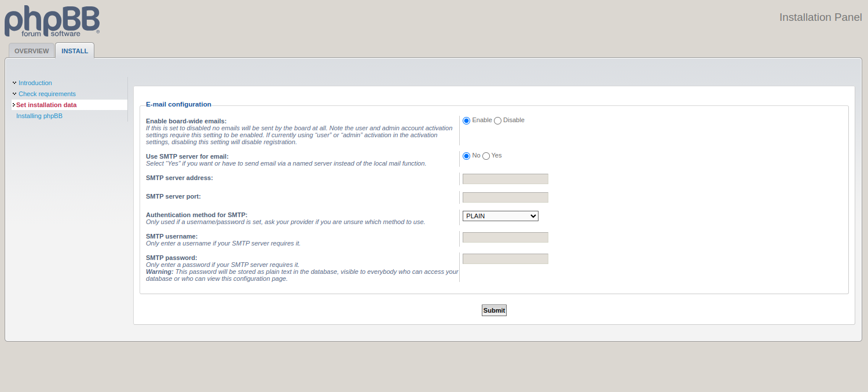Select Enable for board-wide emails

(467, 120)
